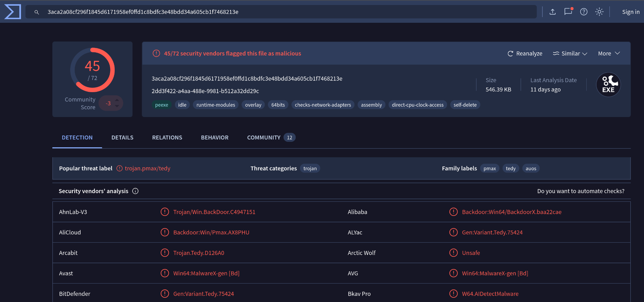
Task: Open the More dropdown menu
Action: (x=609, y=53)
